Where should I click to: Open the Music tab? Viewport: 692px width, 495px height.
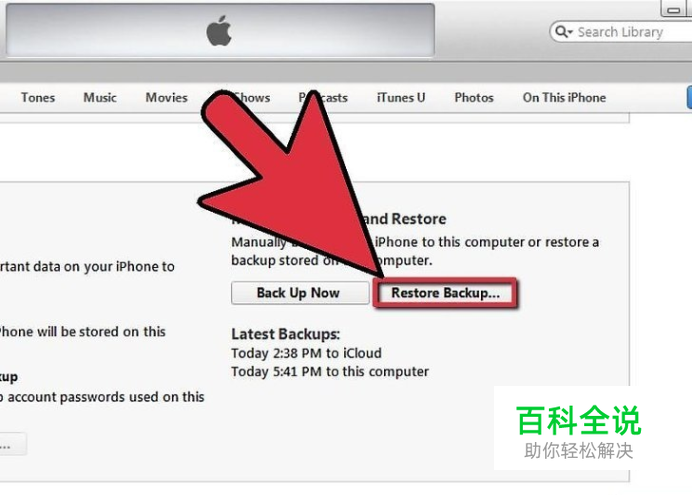[x=100, y=98]
